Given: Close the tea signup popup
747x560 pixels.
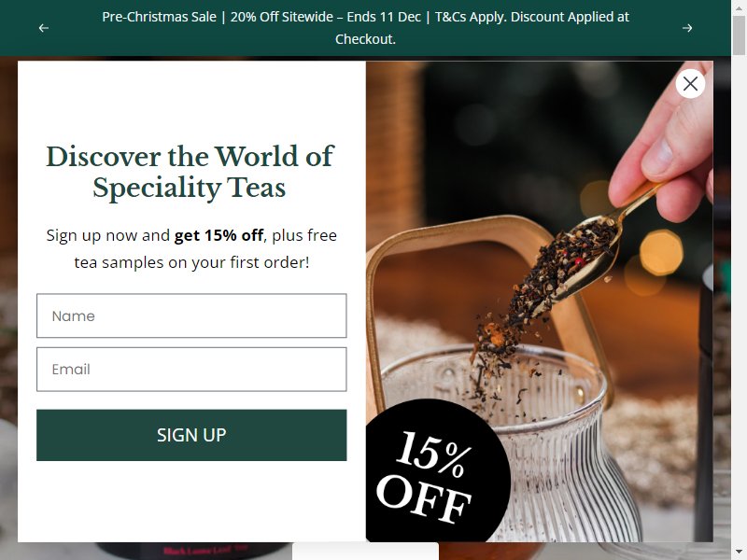Looking at the screenshot, I should pos(690,84).
